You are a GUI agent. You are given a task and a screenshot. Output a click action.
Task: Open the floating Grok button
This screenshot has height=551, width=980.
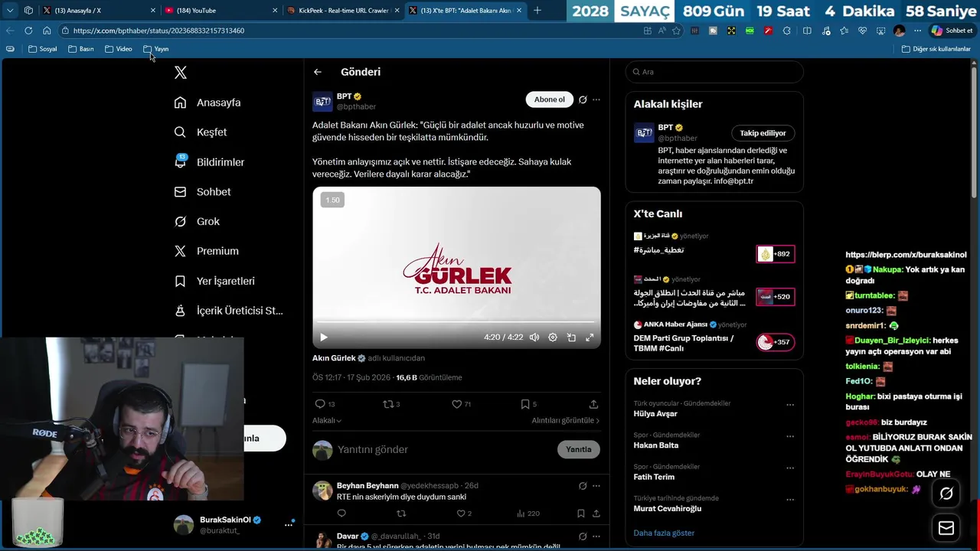click(x=946, y=494)
